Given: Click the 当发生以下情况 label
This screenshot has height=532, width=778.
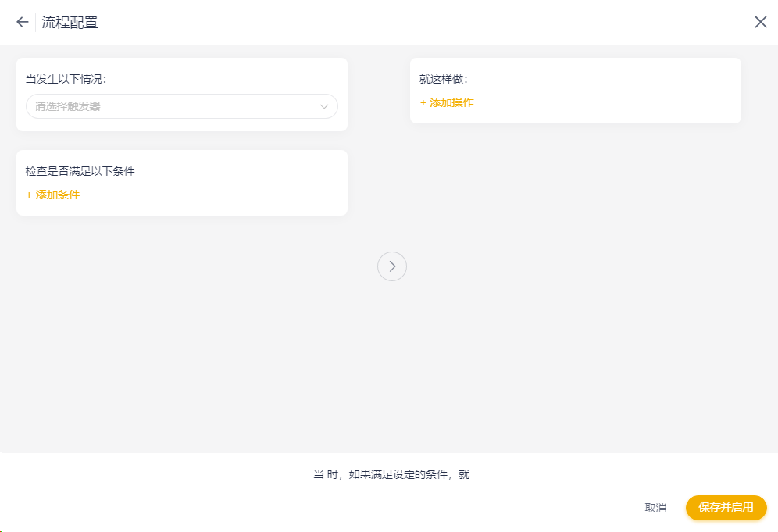Looking at the screenshot, I should click(66, 79).
